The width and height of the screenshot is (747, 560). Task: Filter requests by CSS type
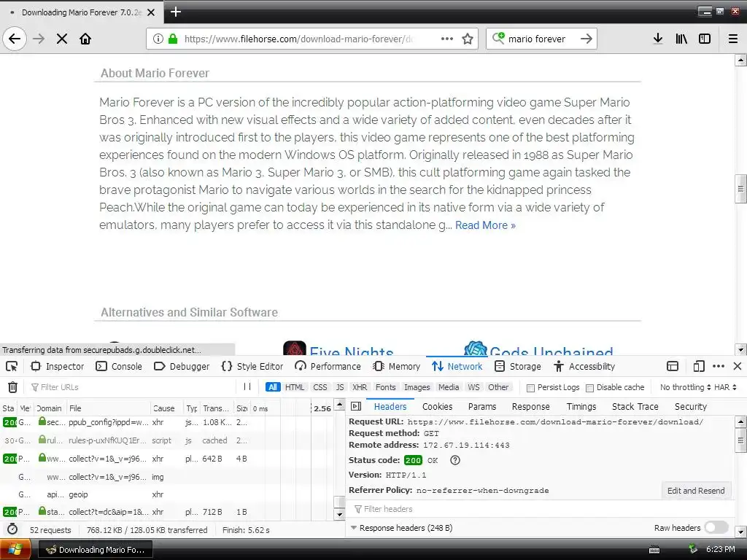(x=320, y=387)
